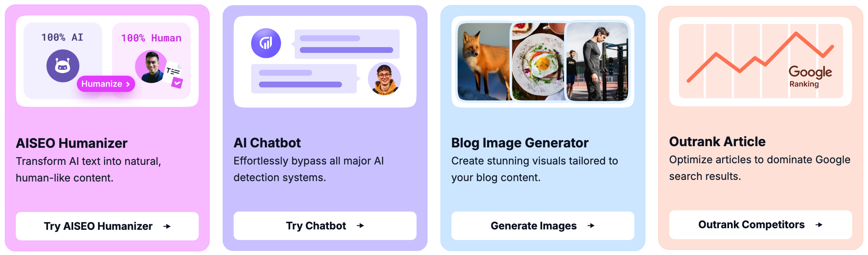This screenshot has width=868, height=255.
Task: Click the glasses-wearing user avatar in chatbot card
Action: coord(384,79)
